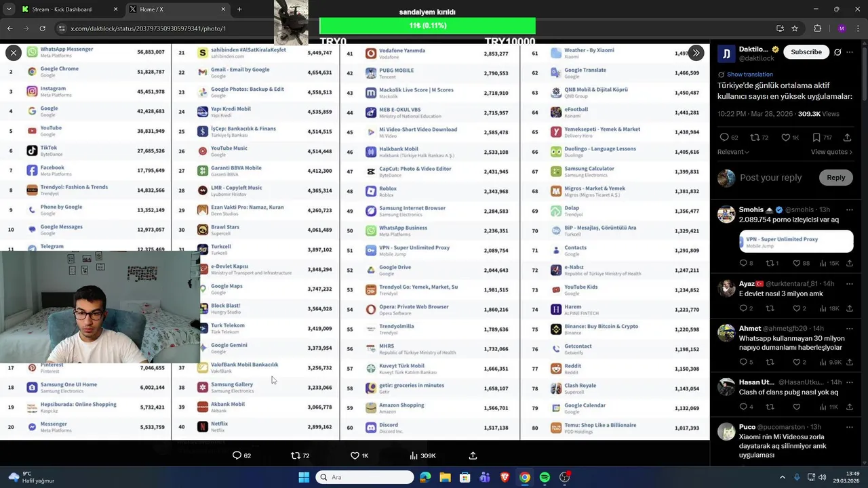
Task: Open the Chrome extensions puzzle icon
Action: point(817,28)
